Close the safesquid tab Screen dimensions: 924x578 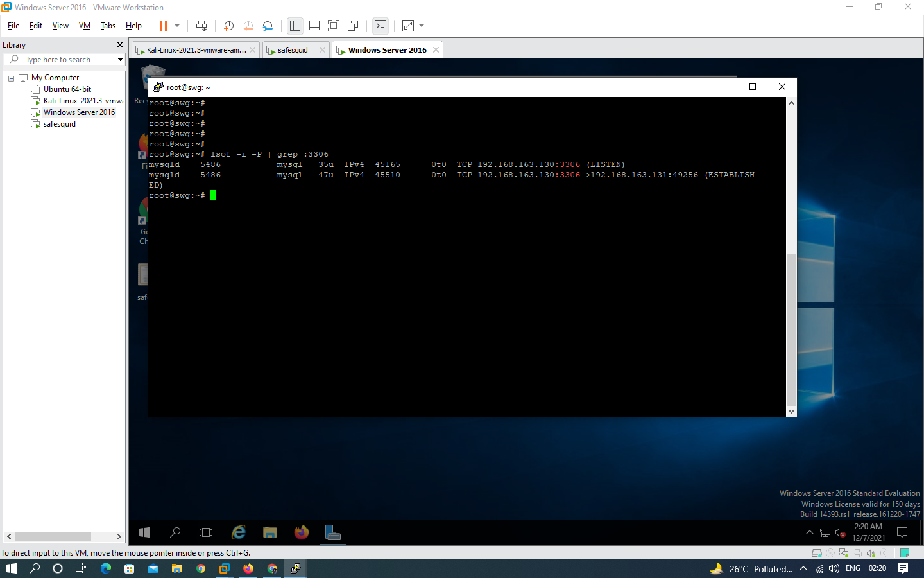coord(322,50)
